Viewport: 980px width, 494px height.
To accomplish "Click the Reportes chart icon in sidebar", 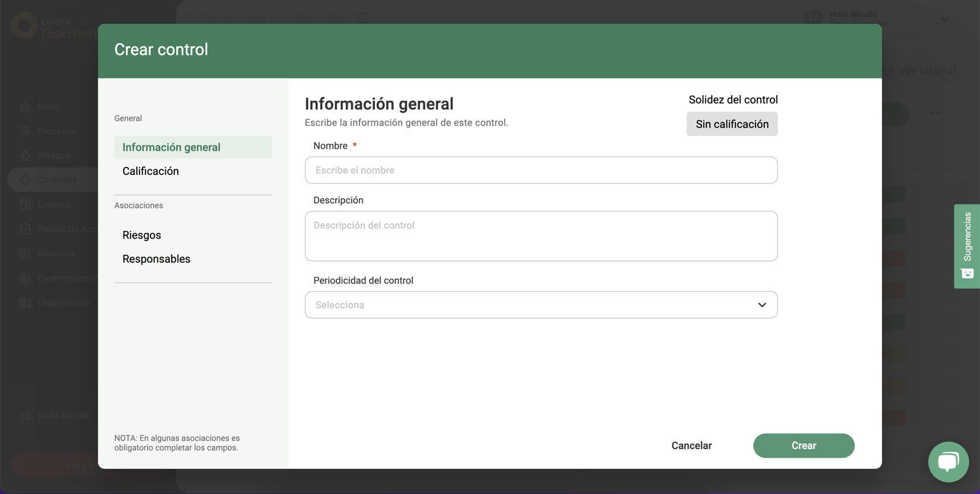I will 25,254.
